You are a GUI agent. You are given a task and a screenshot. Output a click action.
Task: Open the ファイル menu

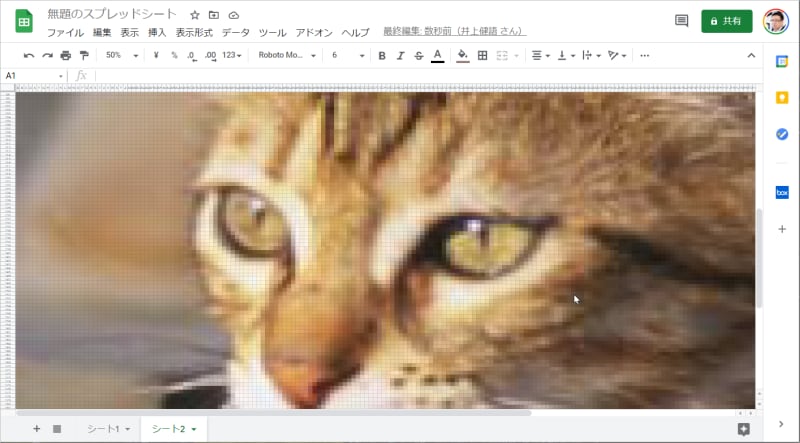[x=65, y=33]
